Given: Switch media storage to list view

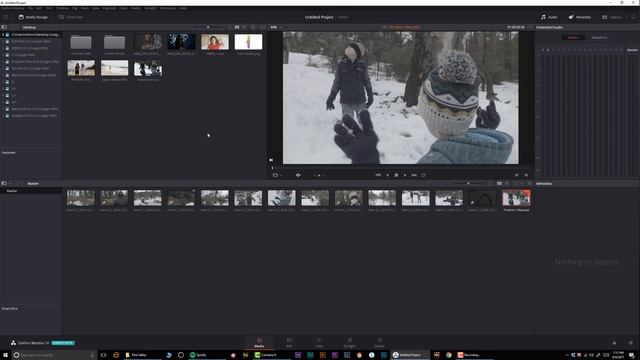Looking at the screenshot, I should tap(245, 27).
